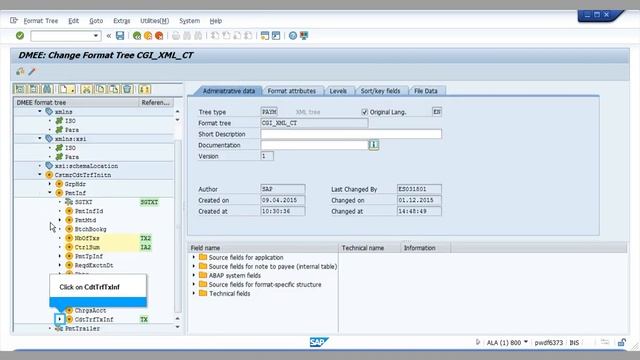Image resolution: width=640 pixels, height=360 pixels.
Task: Expand the PmtTpInf node
Action: pos(60,256)
